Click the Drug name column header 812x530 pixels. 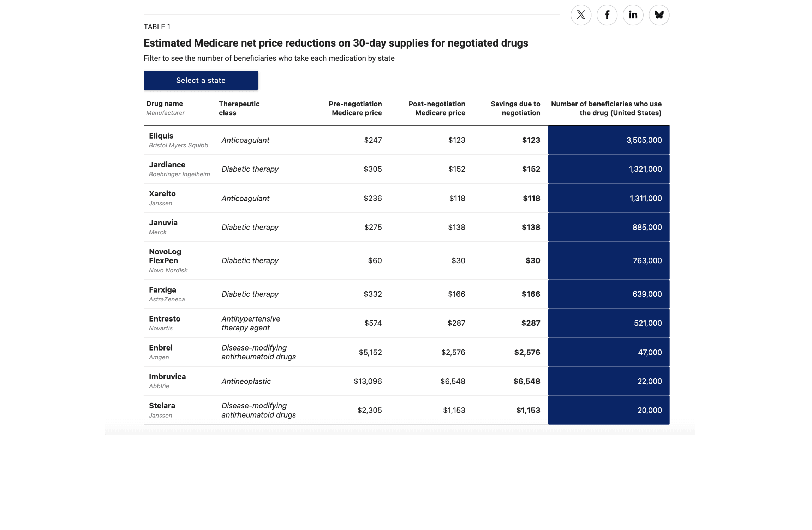[165, 104]
